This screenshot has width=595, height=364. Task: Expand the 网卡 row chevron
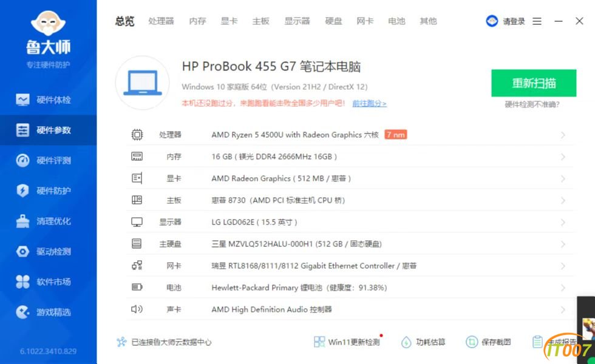pyautogui.click(x=563, y=266)
